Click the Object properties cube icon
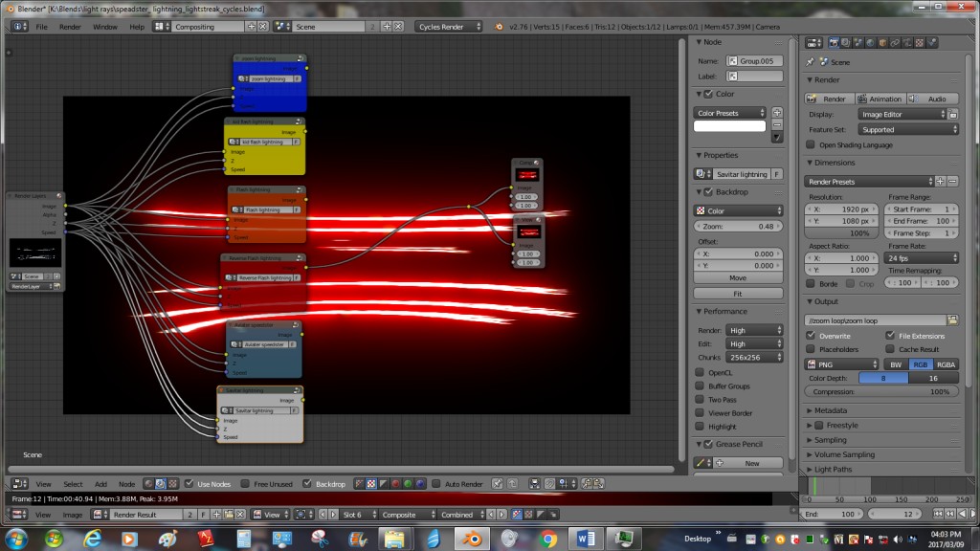980x551 pixels. click(882, 43)
